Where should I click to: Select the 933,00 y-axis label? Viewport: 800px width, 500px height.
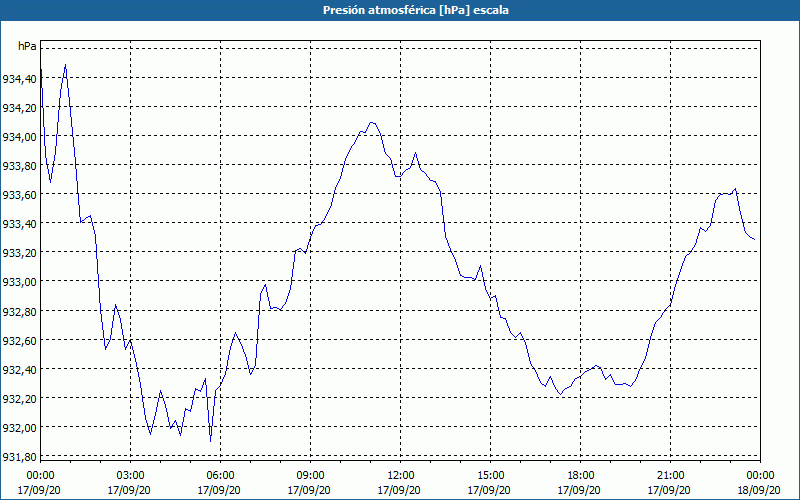coord(19,282)
